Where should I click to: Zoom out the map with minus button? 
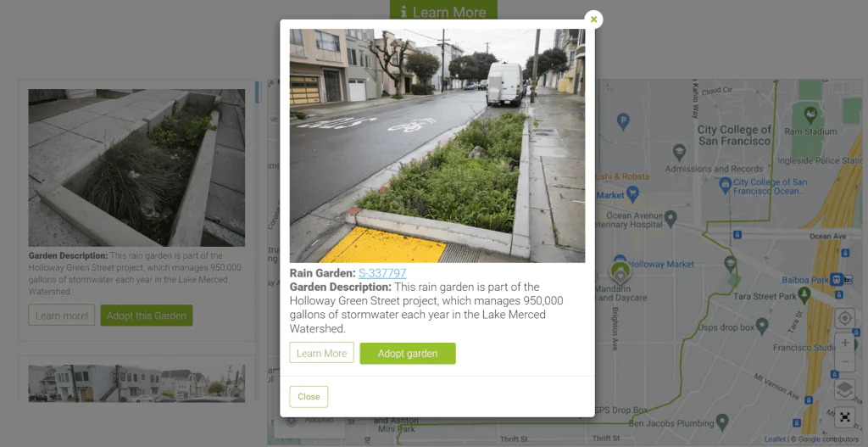(x=845, y=362)
